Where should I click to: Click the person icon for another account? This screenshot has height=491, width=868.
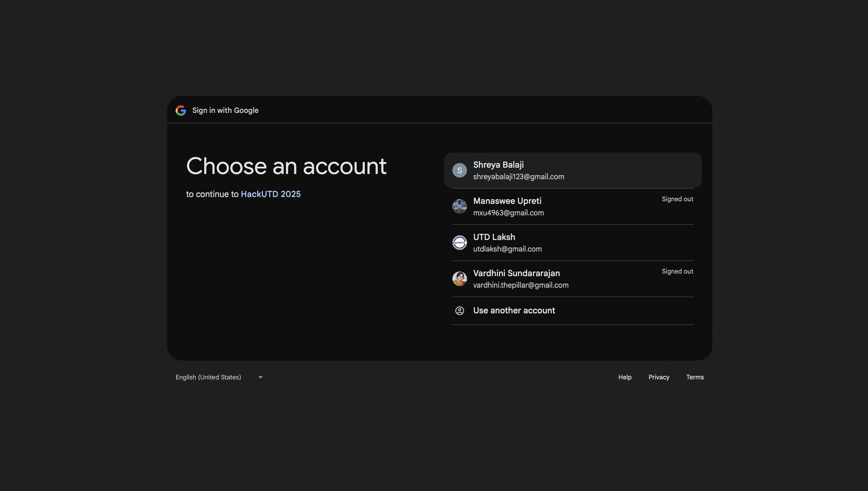point(459,310)
